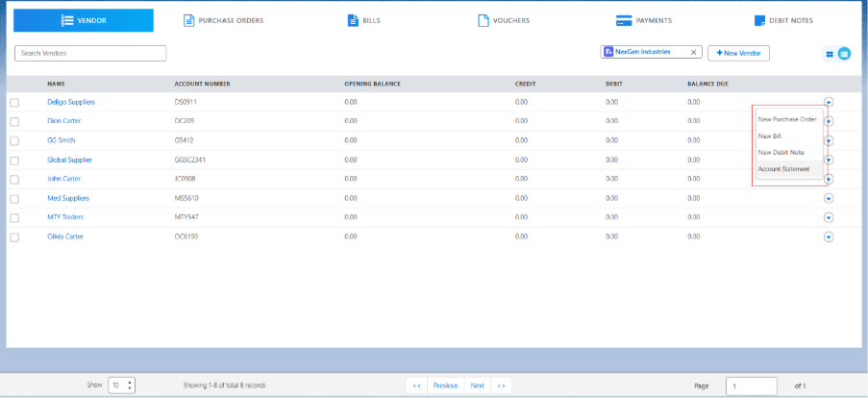Screen dimensions: 868x398
Task: Switch to list view icon
Action: pyautogui.click(x=844, y=54)
